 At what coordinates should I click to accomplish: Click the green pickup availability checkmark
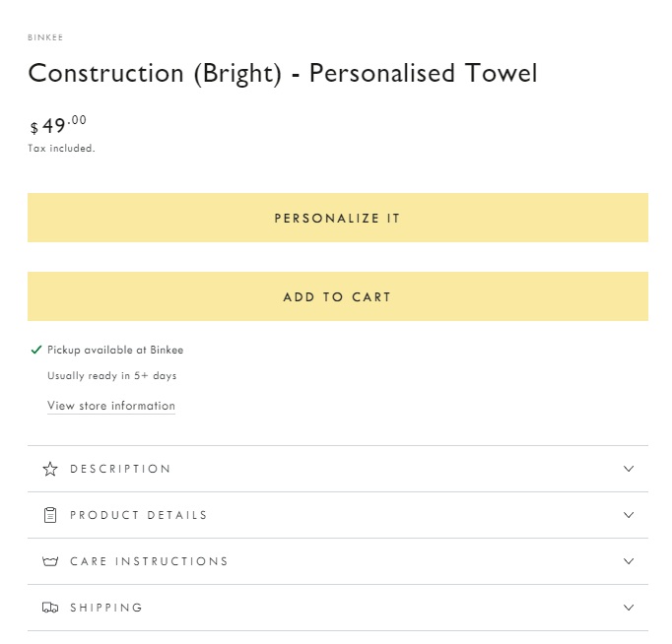[36, 350]
